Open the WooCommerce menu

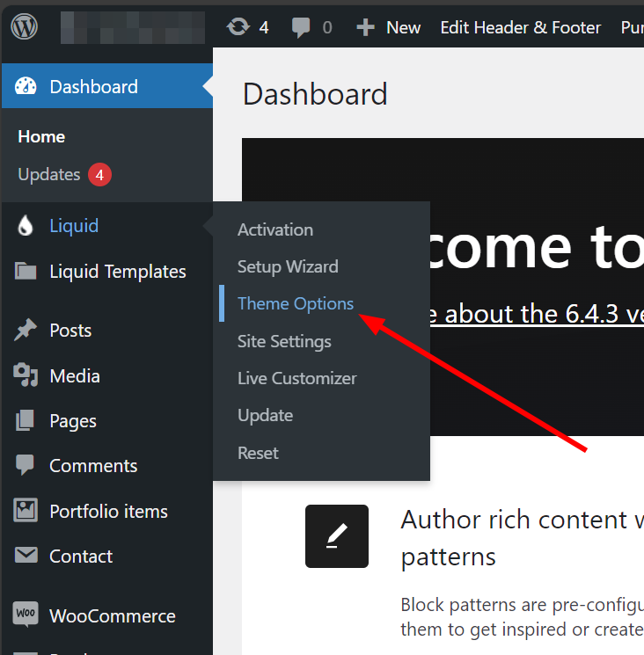coord(107,615)
